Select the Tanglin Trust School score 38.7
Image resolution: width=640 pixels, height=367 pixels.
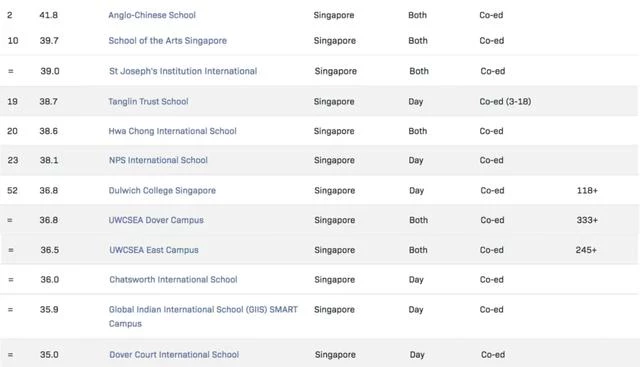pos(49,101)
